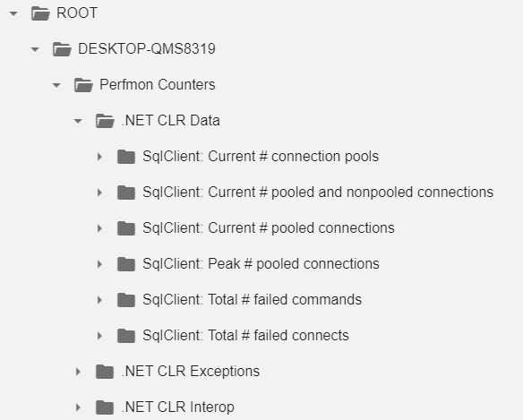Collapse the .NET CLR Data arrow

[x=78, y=121]
